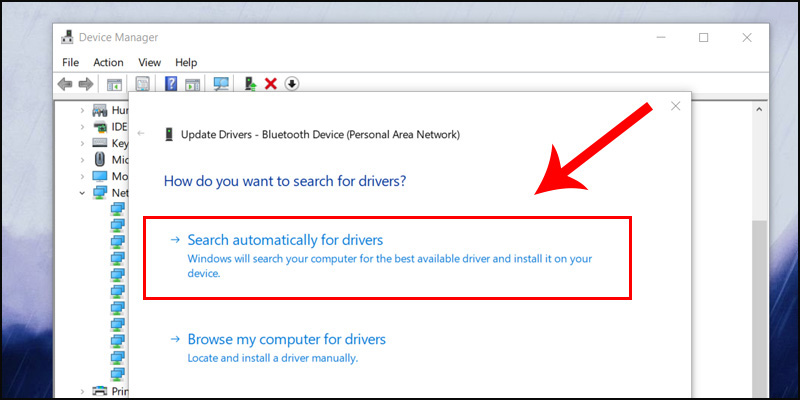Expand the Print queues tree node
Screen dimensions: 800x400
tap(82, 391)
